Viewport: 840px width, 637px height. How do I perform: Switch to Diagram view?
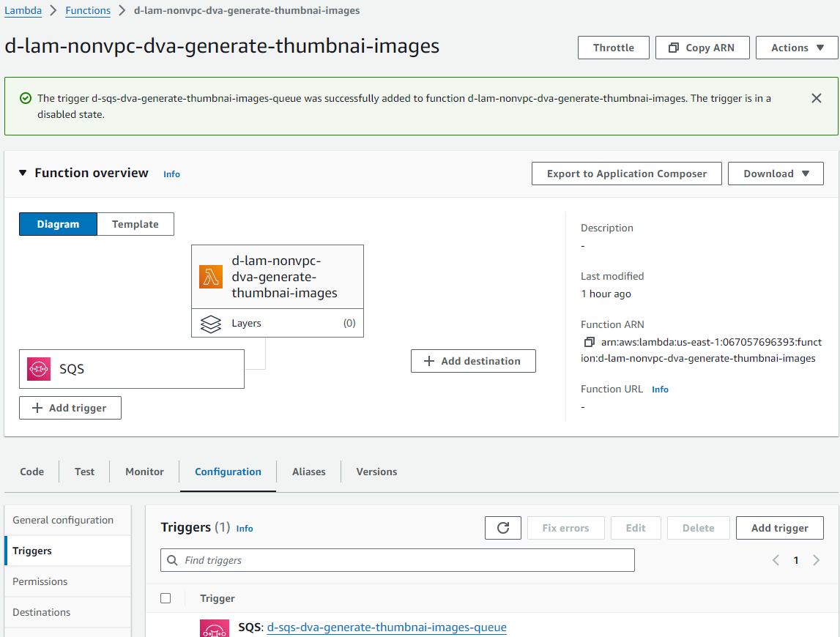coord(58,224)
